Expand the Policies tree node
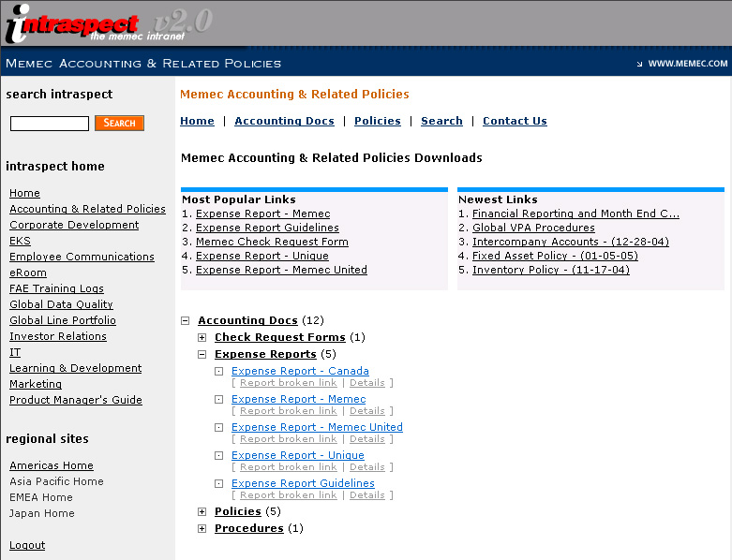 [x=202, y=512]
